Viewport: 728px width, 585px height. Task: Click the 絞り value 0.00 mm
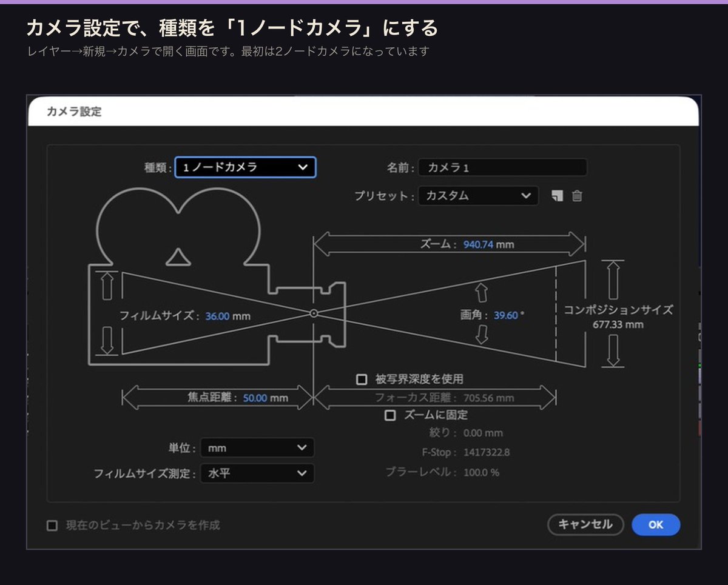483,433
